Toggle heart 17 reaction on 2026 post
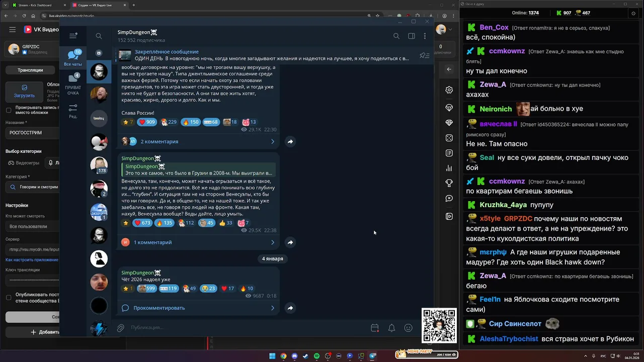The height and width of the screenshot is (362, 644). pos(228,289)
